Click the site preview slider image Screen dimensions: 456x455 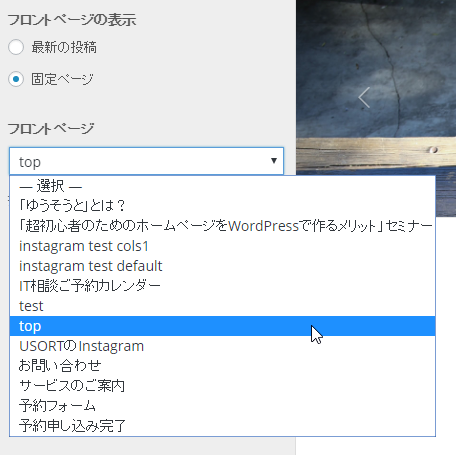376,87
